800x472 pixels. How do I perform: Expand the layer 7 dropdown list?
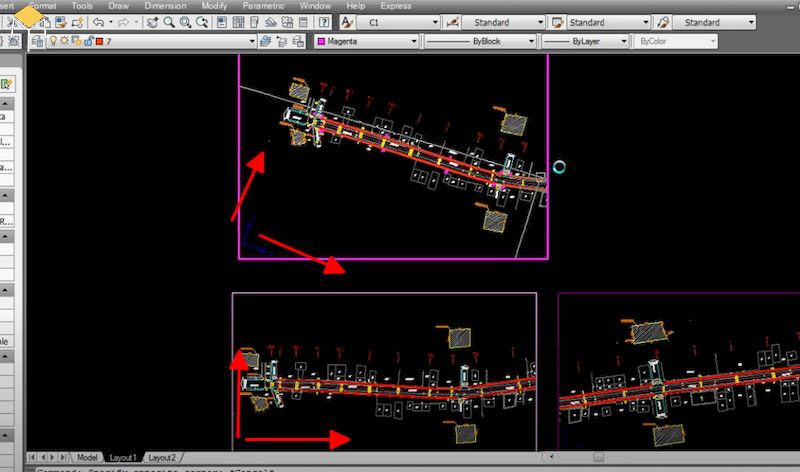coord(252,41)
